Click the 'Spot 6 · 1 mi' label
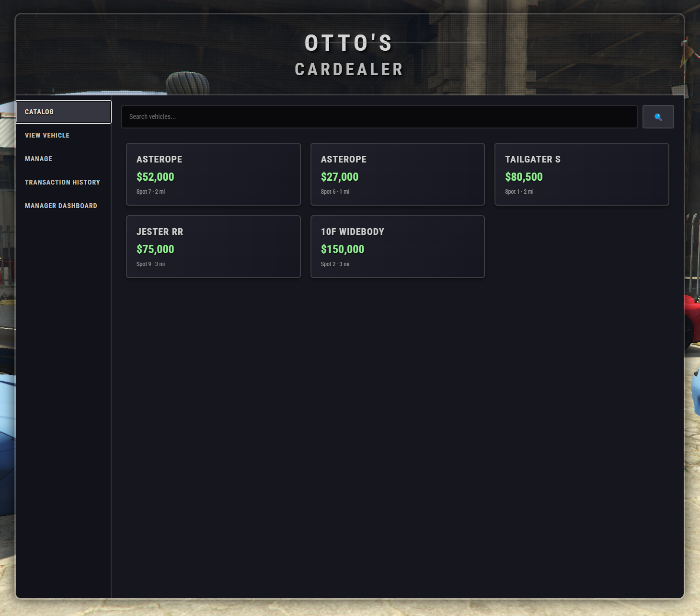The image size is (700, 616). [335, 192]
